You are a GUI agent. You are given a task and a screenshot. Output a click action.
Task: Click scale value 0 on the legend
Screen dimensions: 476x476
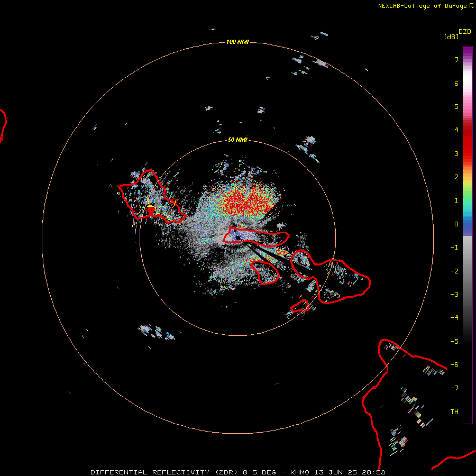pos(456,224)
